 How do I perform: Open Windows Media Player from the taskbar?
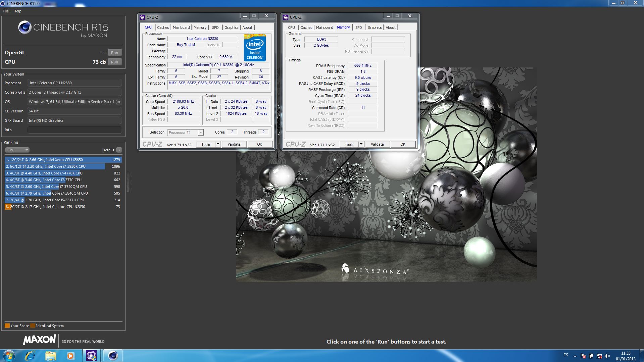(x=70, y=356)
